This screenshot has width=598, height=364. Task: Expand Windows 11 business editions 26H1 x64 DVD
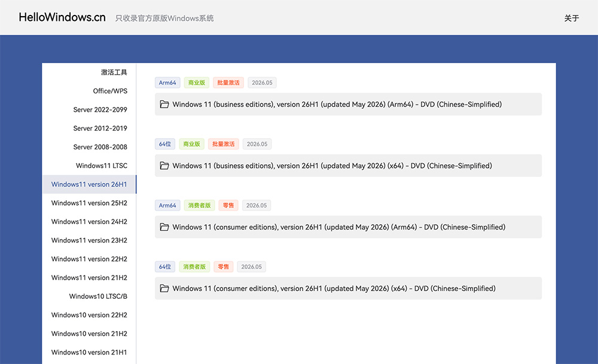(x=348, y=166)
